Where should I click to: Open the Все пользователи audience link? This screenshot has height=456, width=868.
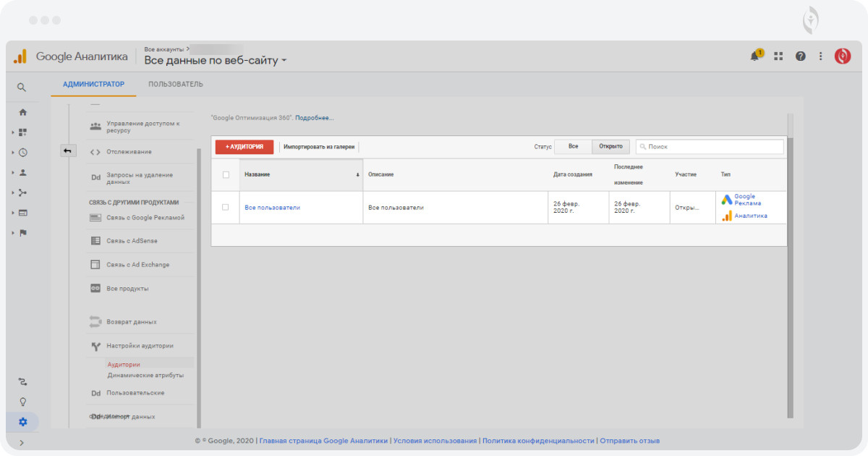[272, 208]
